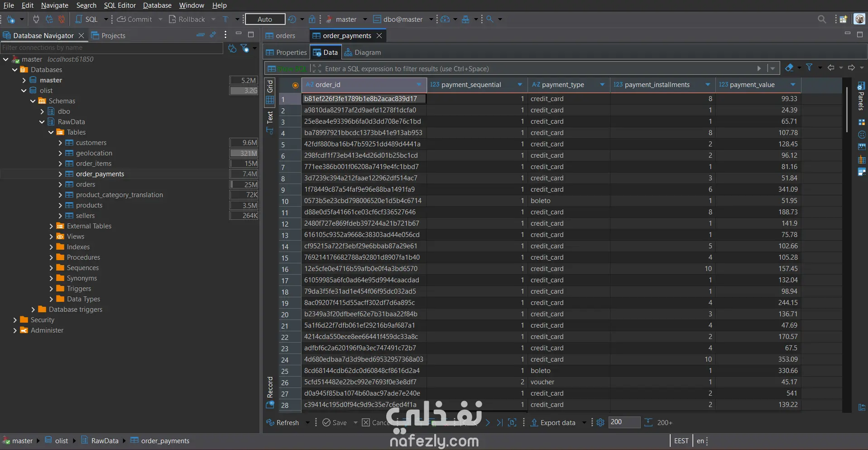Collapse the olist database node
868x450 pixels.
[24, 91]
